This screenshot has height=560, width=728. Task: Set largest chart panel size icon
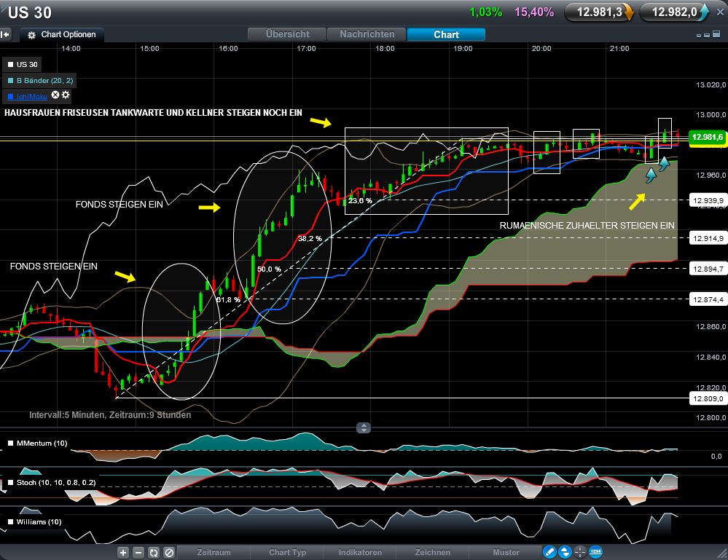pyautogui.click(x=716, y=34)
